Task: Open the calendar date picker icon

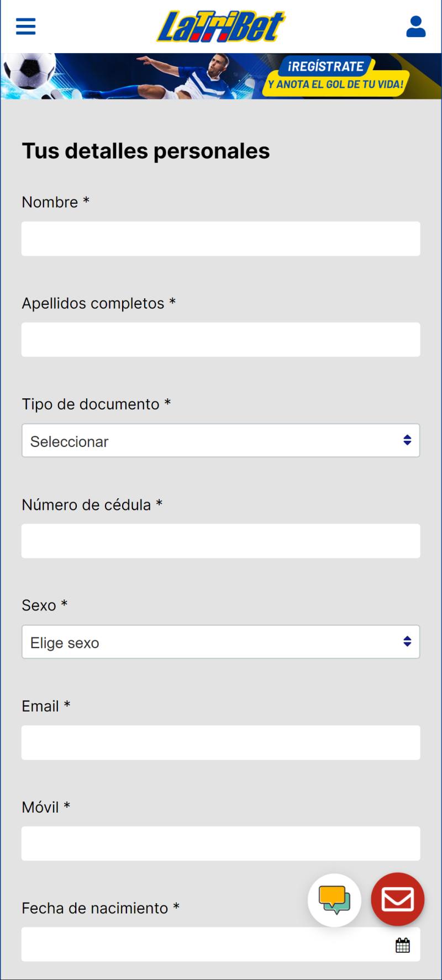Action: 403,945
